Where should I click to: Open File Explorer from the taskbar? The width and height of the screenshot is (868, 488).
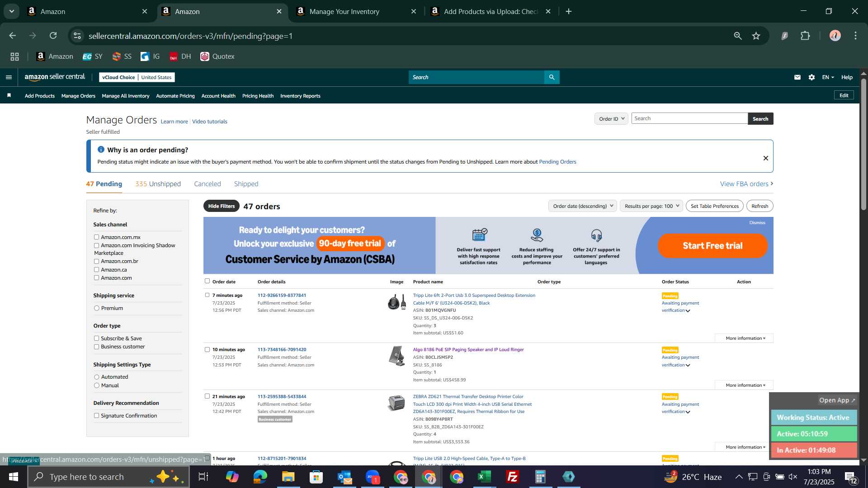coord(288,477)
